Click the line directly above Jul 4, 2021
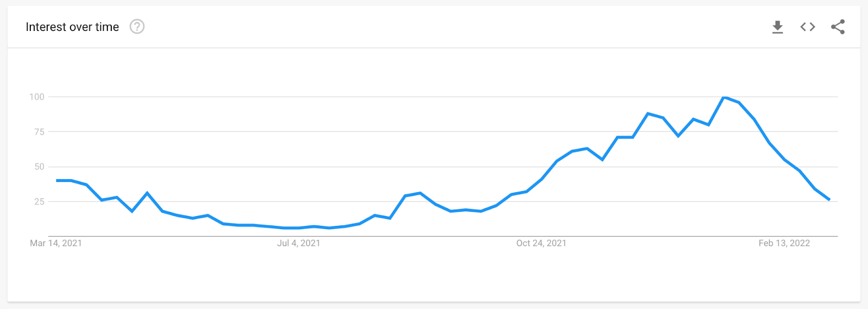Image resolution: width=868 pixels, height=309 pixels. coord(298,228)
